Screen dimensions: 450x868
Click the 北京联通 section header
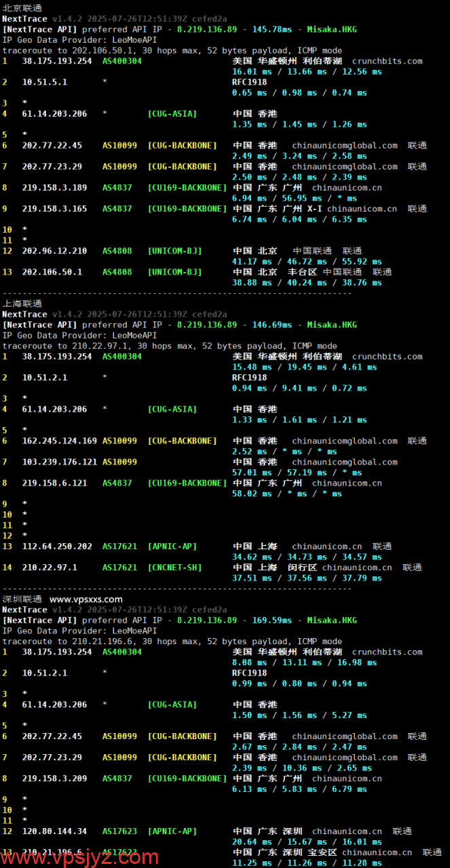(22, 8)
